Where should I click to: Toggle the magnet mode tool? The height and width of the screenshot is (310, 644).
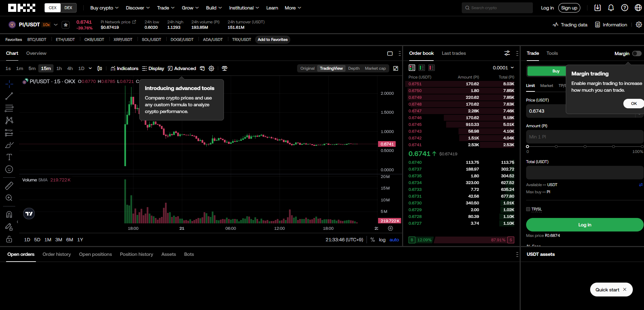[9, 215]
